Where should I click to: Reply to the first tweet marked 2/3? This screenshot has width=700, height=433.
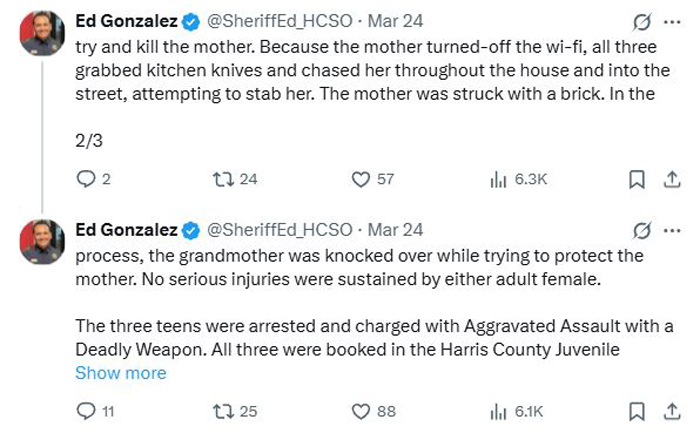tap(93, 179)
